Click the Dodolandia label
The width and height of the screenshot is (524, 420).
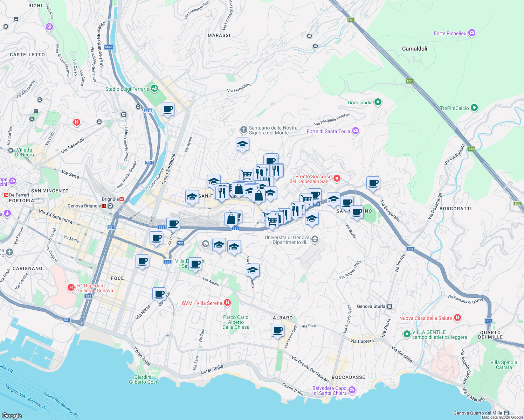[360, 103]
